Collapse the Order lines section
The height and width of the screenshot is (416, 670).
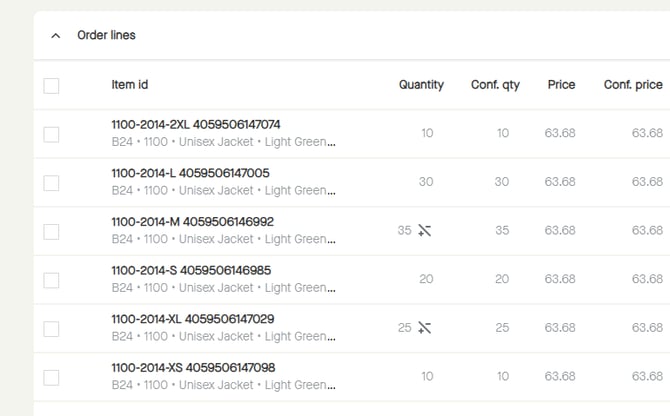tap(55, 35)
